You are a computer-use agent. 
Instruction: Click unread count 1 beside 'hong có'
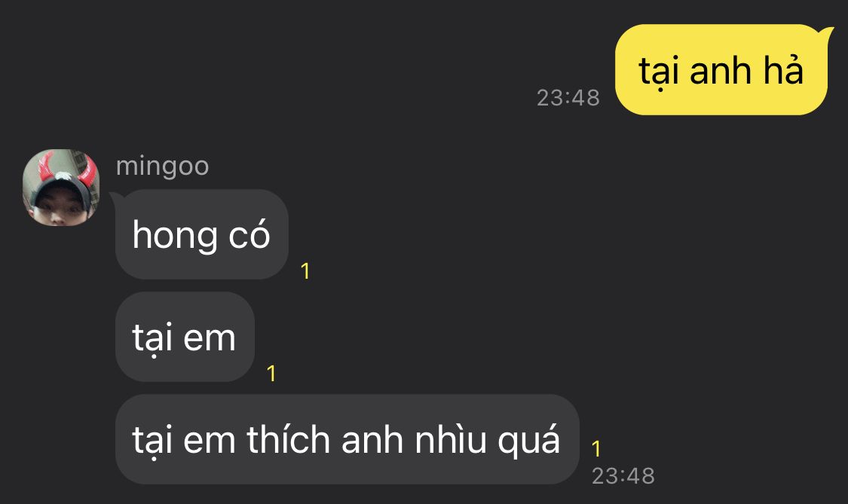pyautogui.click(x=305, y=271)
